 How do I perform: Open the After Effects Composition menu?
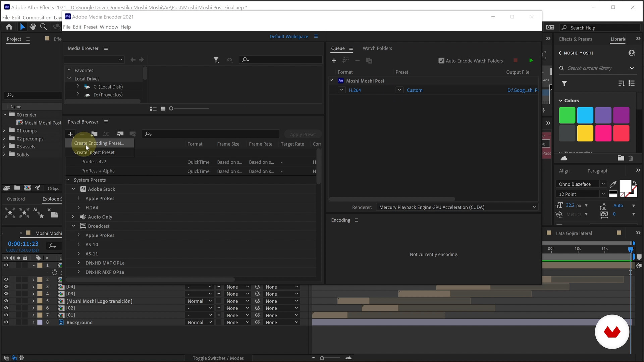point(37,17)
